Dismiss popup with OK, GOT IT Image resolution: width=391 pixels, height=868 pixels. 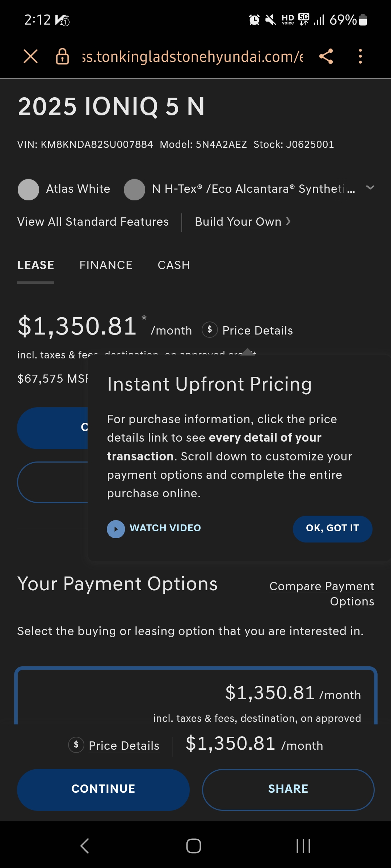332,529
